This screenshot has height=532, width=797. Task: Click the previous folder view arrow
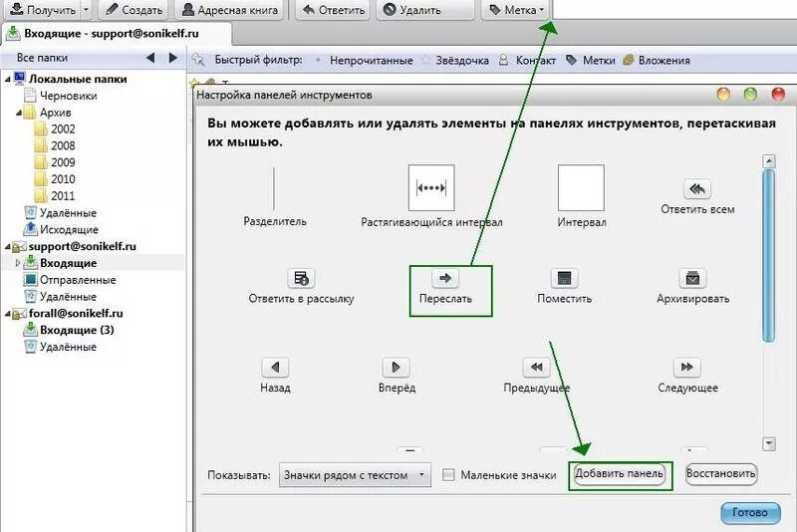[150, 58]
